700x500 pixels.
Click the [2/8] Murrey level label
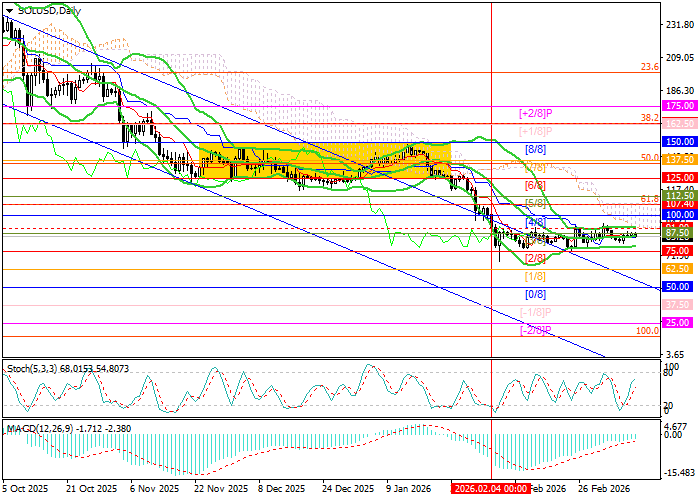[535, 258]
